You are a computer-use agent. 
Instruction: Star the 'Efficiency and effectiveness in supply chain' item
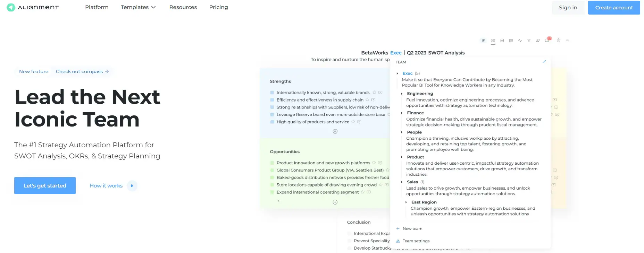coord(367,100)
